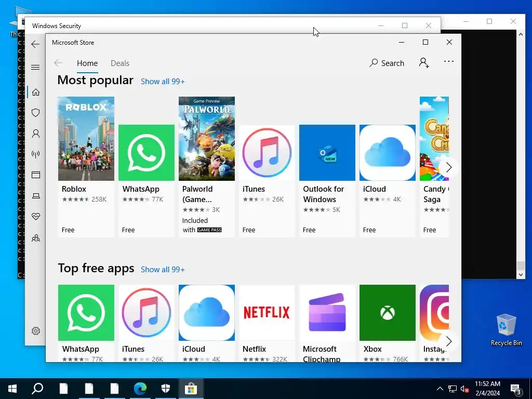Viewport: 532px width, 399px height.
Task: Switch to the Home tab
Action: coord(87,63)
